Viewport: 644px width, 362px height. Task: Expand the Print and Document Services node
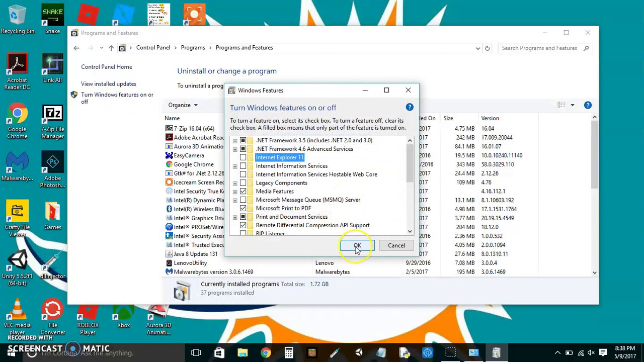235,217
